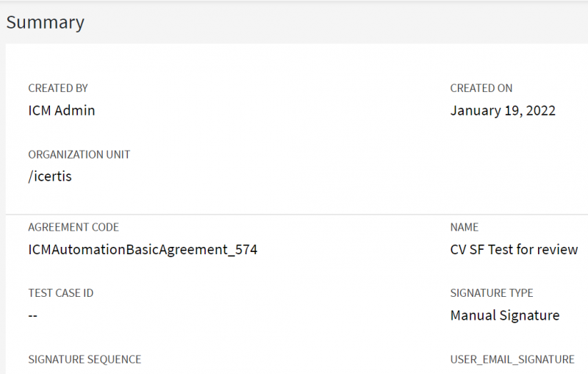Click the SIGNATURE SEQUENCE field label

pyautogui.click(x=85, y=359)
